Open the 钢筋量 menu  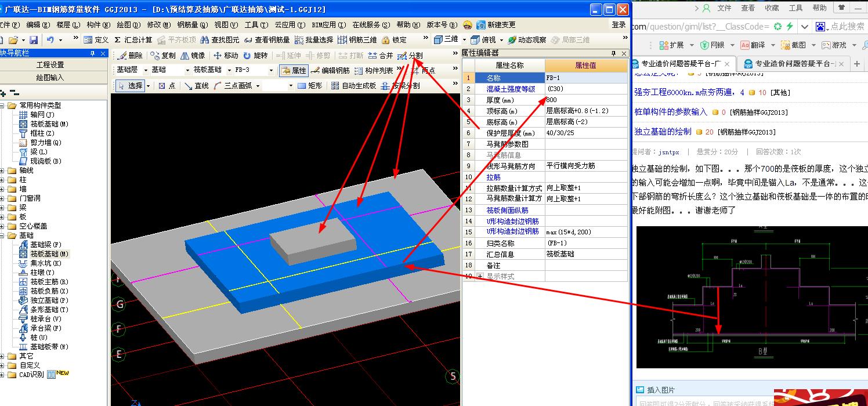coord(192,25)
